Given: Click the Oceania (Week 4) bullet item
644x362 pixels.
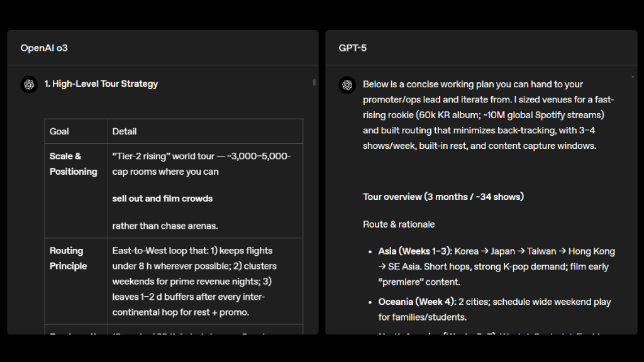Looking at the screenshot, I should tap(494, 309).
